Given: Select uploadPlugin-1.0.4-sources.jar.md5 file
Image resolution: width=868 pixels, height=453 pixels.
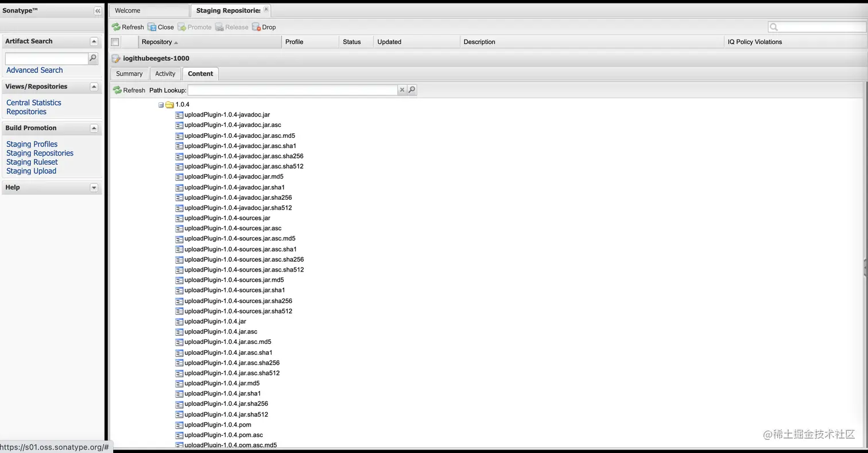Looking at the screenshot, I should pos(234,280).
